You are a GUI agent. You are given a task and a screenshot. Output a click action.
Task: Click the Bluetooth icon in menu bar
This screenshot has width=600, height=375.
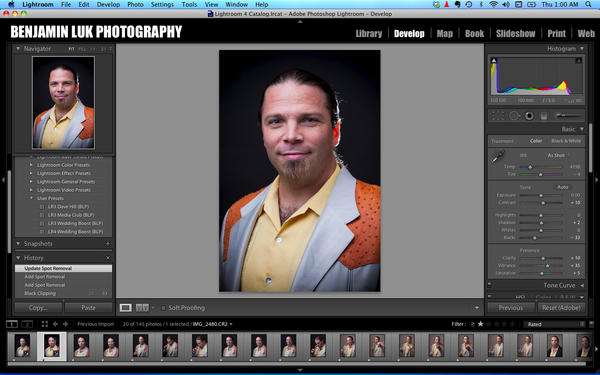coord(482,5)
